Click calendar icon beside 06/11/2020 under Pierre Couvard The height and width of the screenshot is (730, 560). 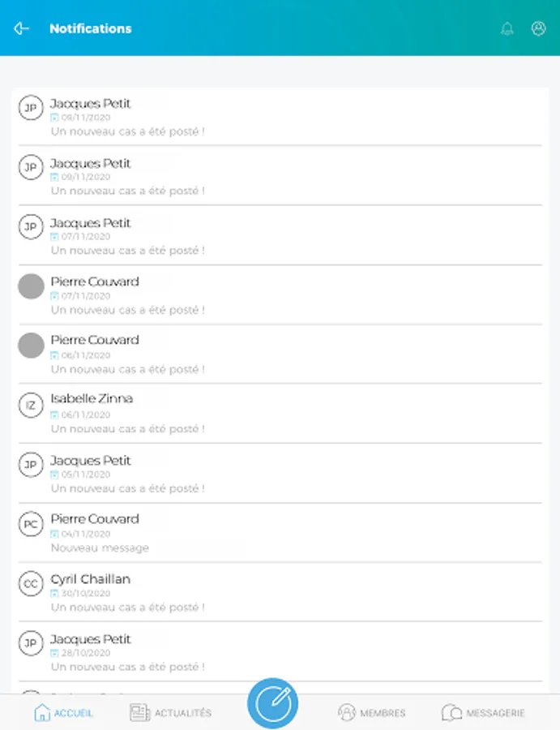point(54,355)
